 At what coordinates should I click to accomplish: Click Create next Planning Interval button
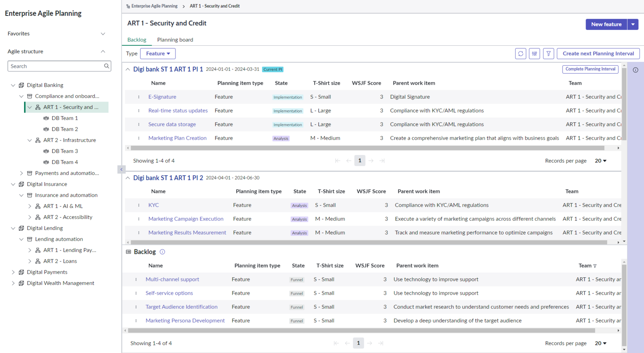click(598, 53)
